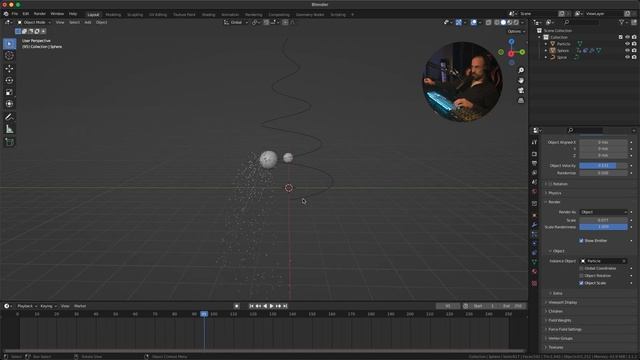
Task: Hide the Spiral object eye icon
Action: (627, 58)
